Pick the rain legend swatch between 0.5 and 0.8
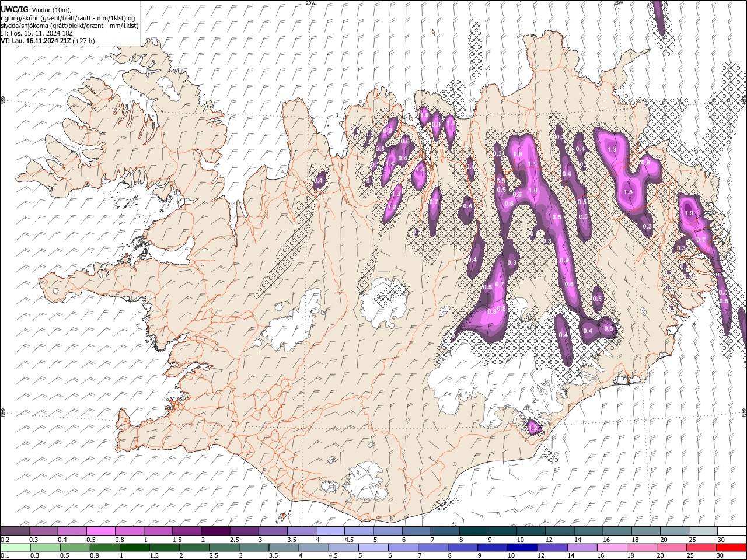The width and height of the screenshot is (747, 560). coord(75,548)
